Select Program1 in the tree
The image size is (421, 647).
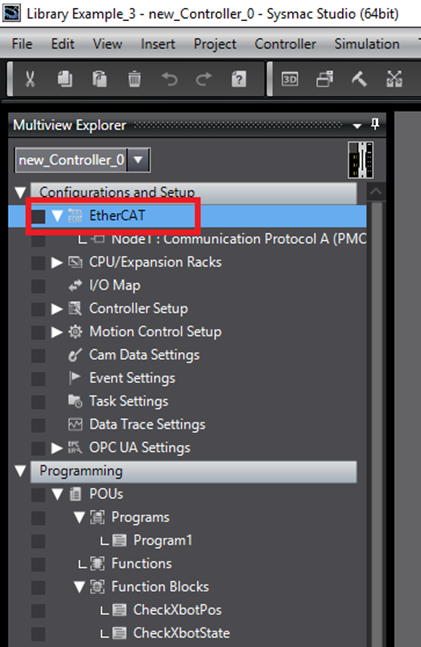click(x=163, y=541)
